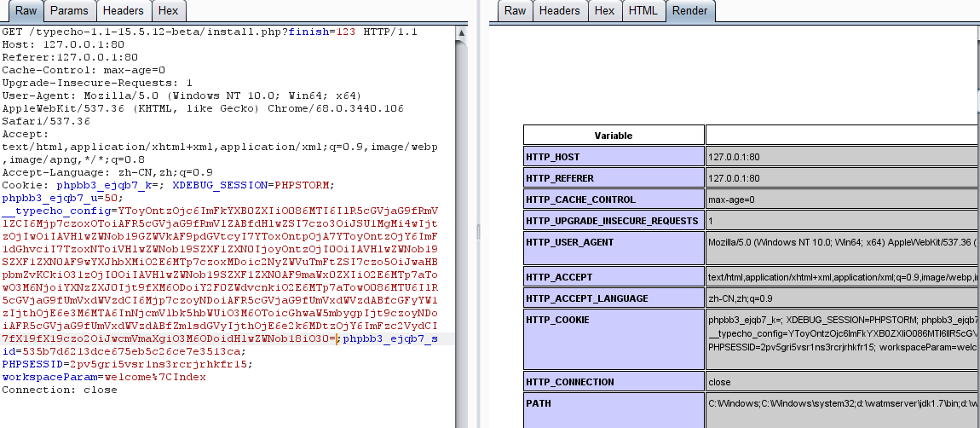Screen dimensions: 980x428
Task: Click the 'workspaceParam=welcome%7CIndex' cookie line
Action: point(104,377)
